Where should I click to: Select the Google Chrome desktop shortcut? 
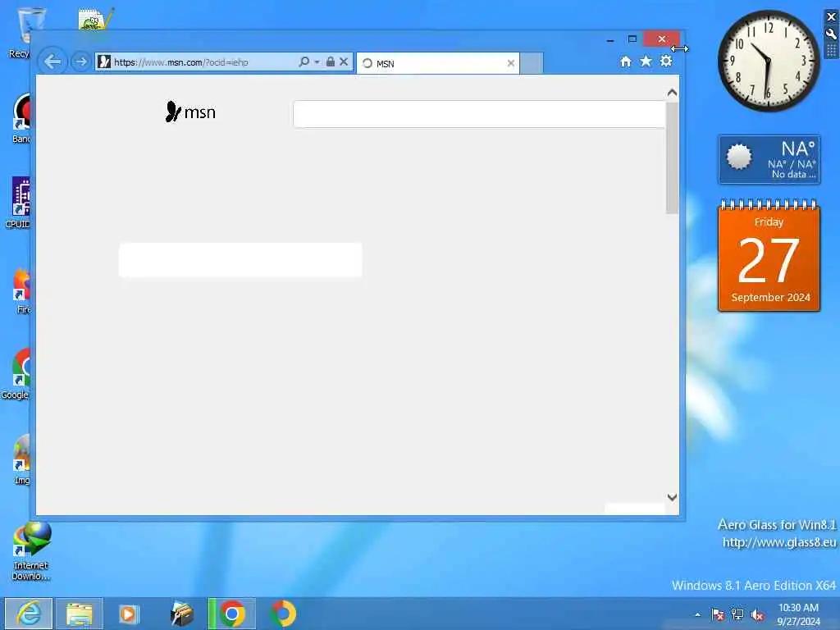[16, 373]
